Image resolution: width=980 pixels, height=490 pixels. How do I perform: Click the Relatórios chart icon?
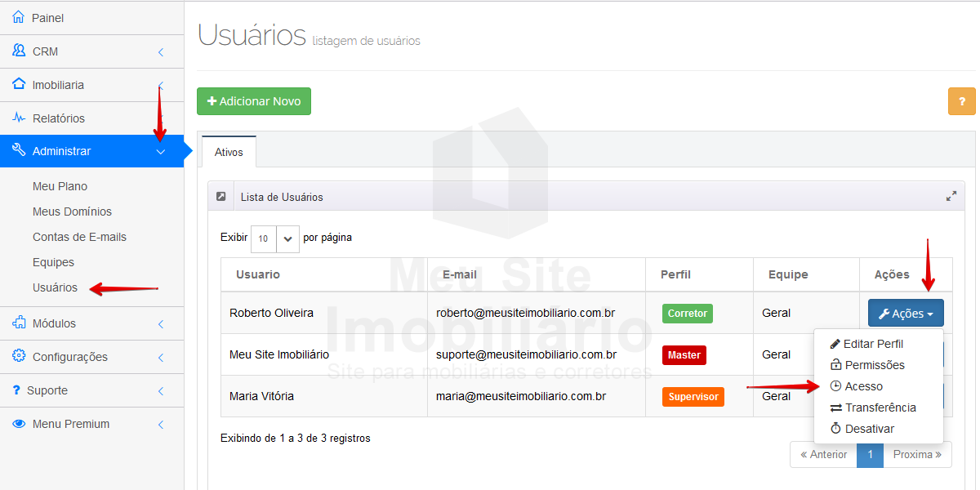pyautogui.click(x=18, y=118)
